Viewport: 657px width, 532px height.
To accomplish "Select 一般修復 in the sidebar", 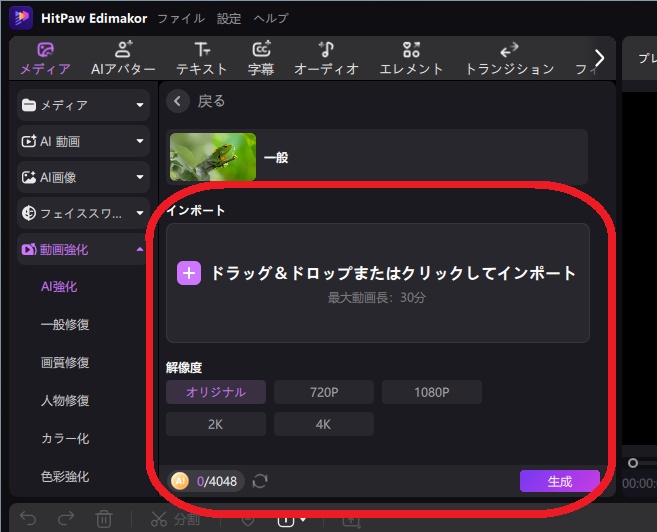I will tap(65, 325).
